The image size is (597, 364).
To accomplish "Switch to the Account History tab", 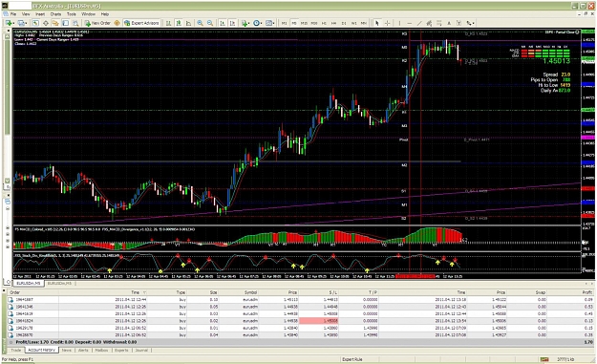I will [x=41, y=350].
